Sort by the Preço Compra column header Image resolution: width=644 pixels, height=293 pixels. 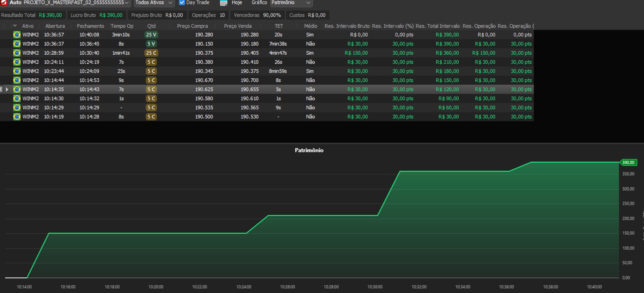192,26
